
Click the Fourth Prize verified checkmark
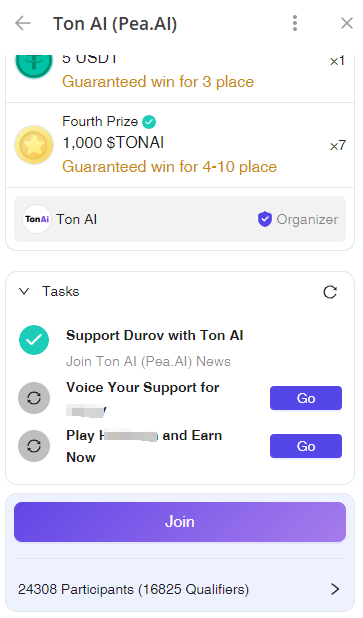(149, 122)
